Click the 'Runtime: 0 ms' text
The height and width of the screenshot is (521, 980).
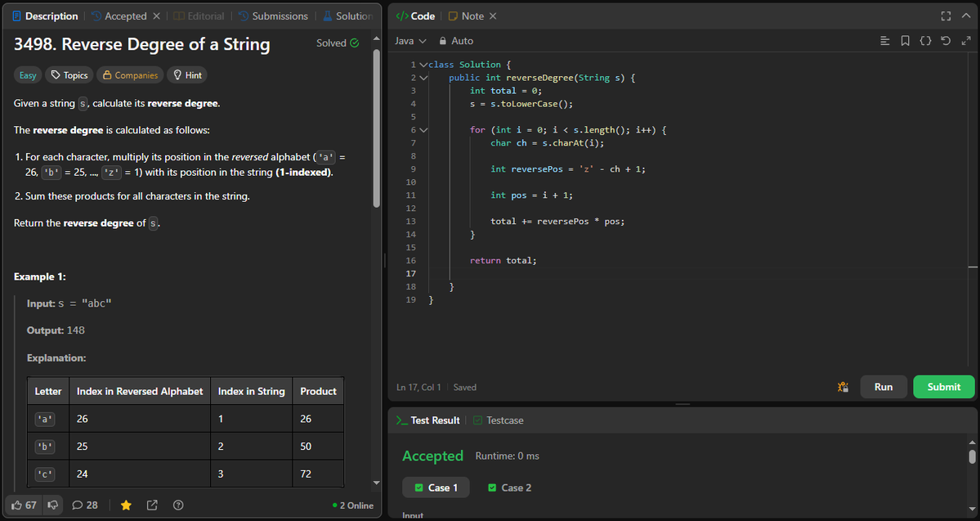point(507,456)
